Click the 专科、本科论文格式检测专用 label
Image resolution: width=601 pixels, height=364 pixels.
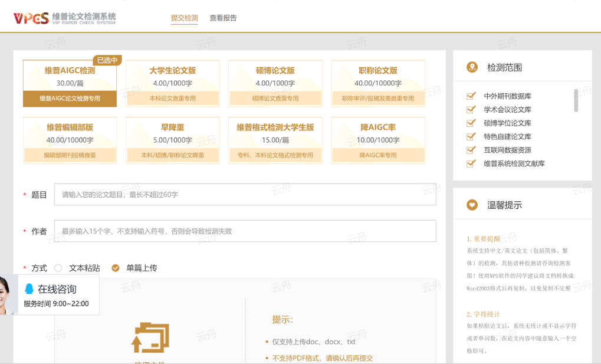point(275,155)
